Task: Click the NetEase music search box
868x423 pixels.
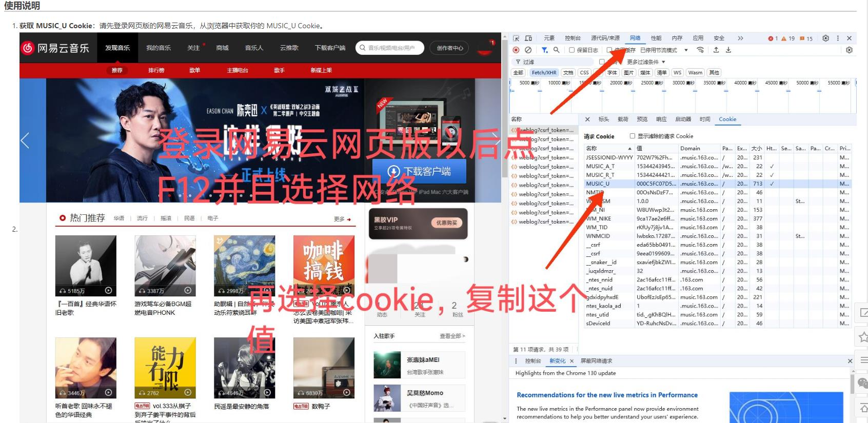Action: coord(390,48)
